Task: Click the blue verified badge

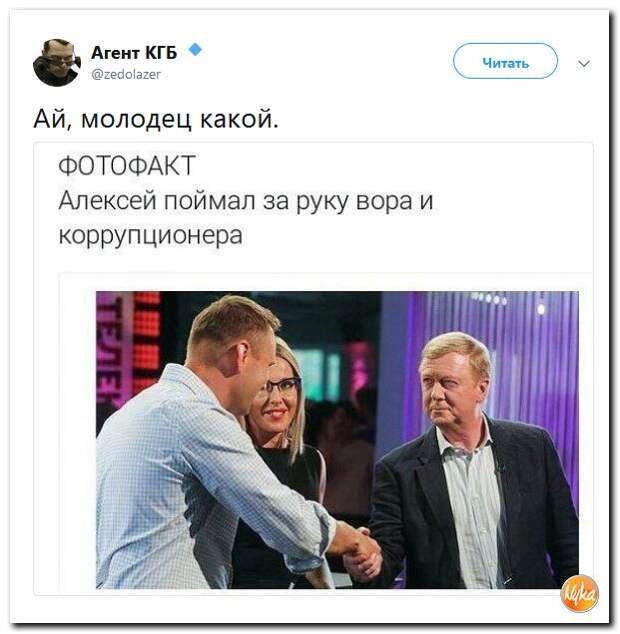Action: pos(195,50)
